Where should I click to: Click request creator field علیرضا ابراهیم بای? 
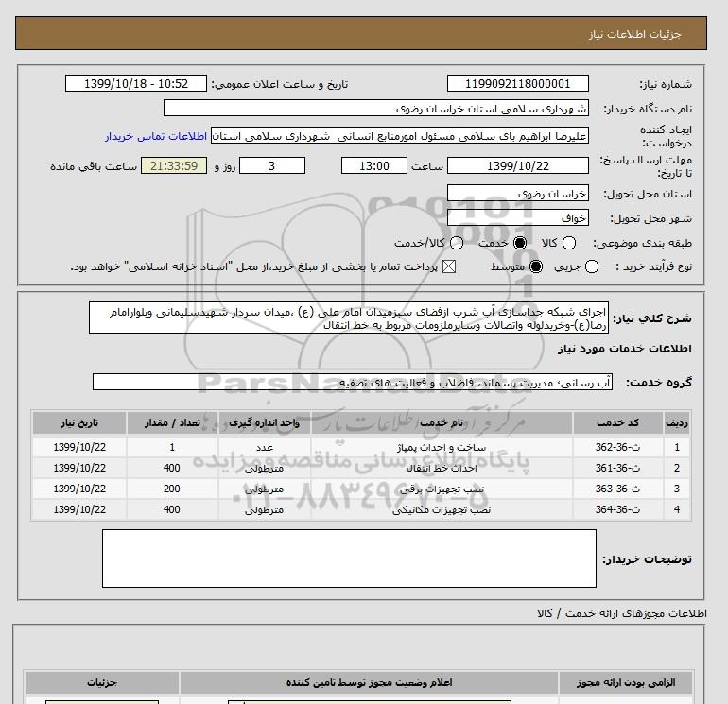pyautogui.click(x=400, y=135)
